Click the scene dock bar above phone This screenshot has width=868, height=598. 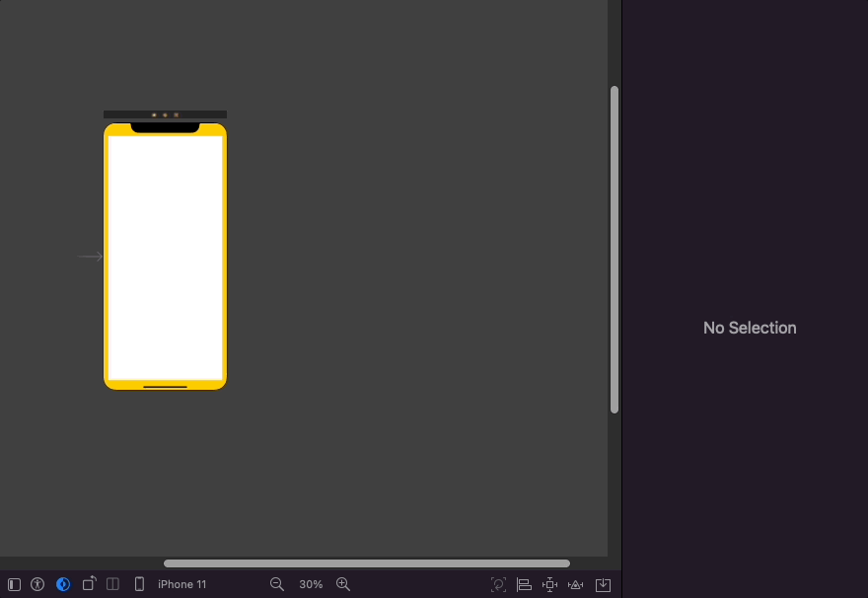pos(165,114)
